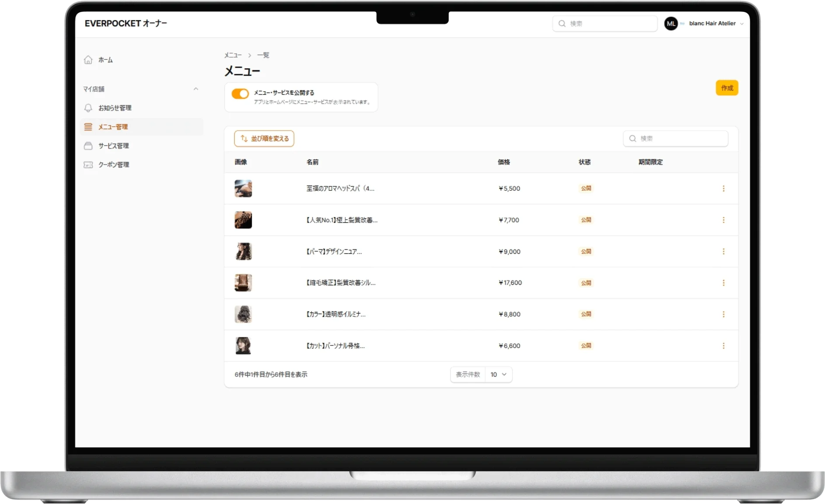Click the サービス管理 sidebar icon
The image size is (825, 504).
click(88, 146)
